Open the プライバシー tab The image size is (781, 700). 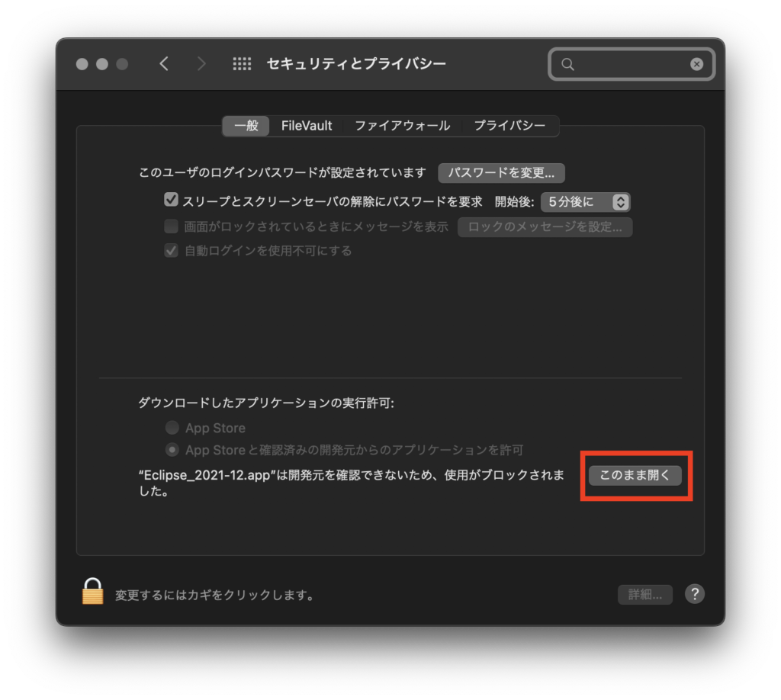(509, 126)
